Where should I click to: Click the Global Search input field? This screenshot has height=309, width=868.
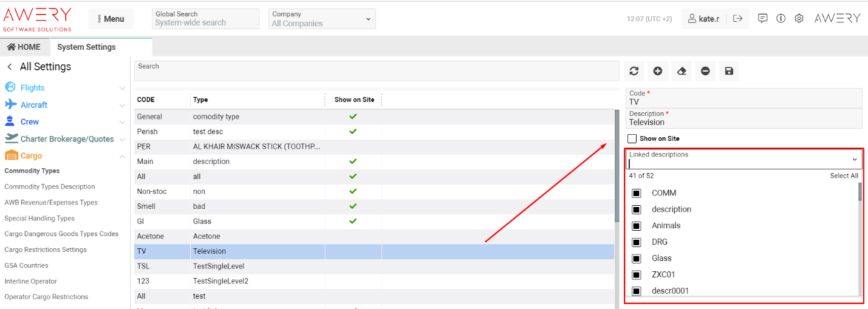[x=205, y=22]
